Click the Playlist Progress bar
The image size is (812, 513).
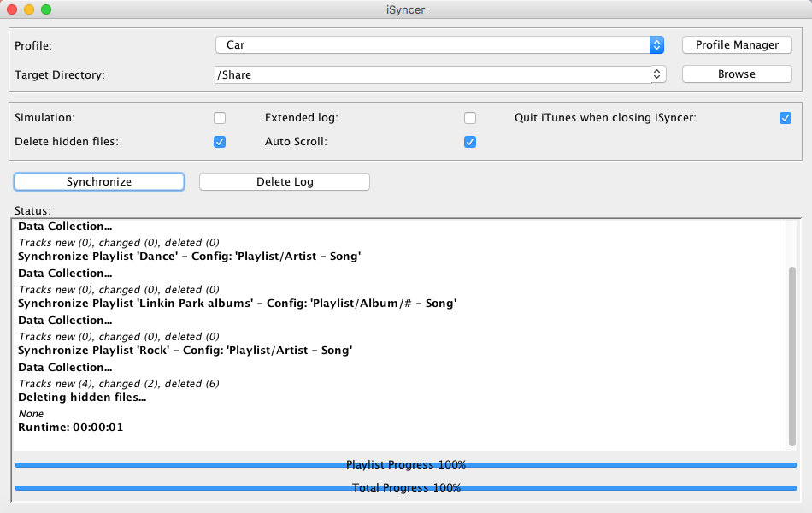click(x=406, y=465)
